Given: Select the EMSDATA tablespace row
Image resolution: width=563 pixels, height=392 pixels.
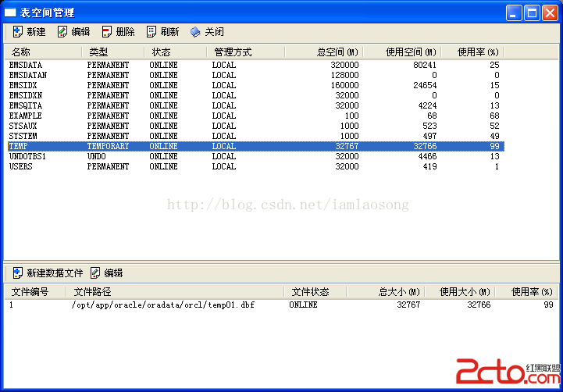Looking at the screenshot, I should pos(255,65).
